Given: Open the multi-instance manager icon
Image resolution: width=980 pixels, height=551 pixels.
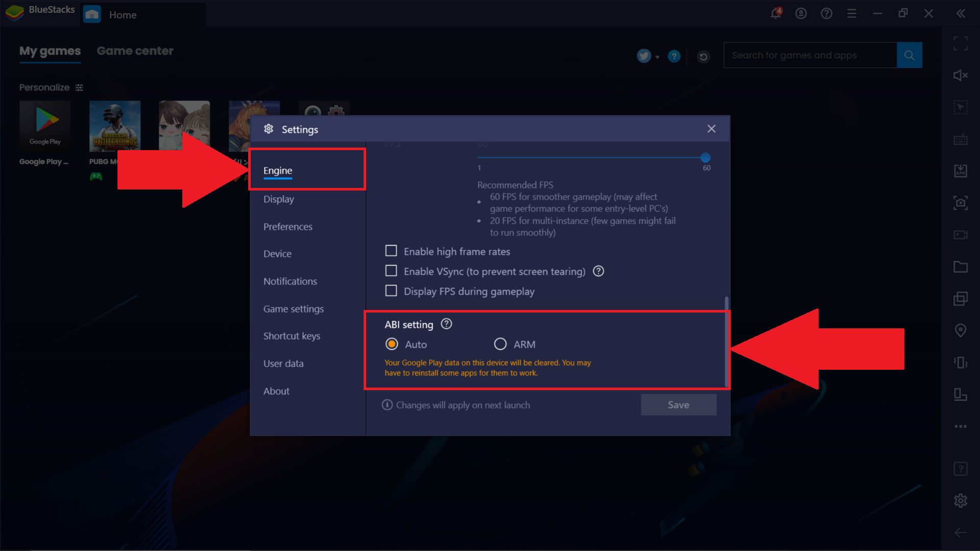Looking at the screenshot, I should (x=960, y=299).
